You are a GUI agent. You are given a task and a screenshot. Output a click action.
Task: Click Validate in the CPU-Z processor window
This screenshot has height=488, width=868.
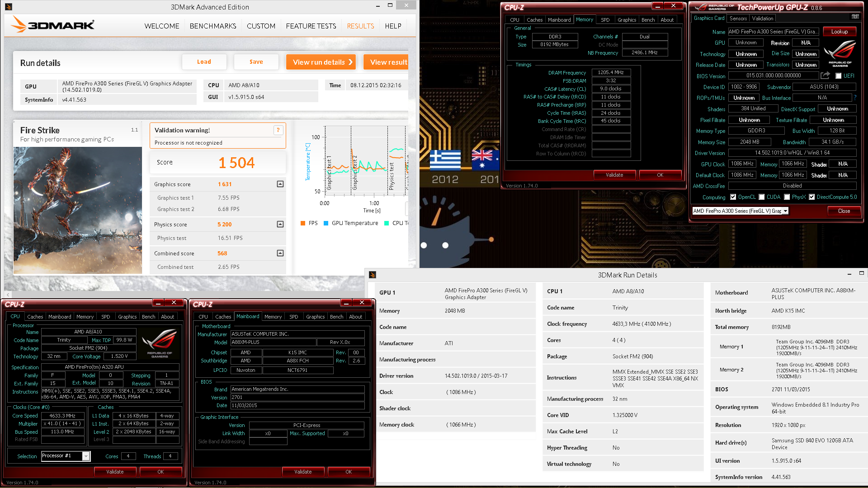point(115,472)
